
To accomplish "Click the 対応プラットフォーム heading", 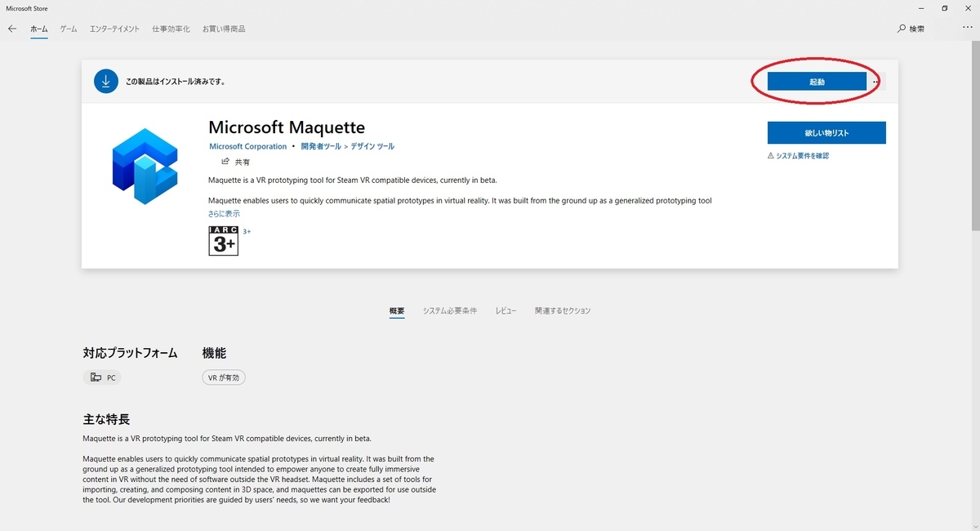I will 130,353.
